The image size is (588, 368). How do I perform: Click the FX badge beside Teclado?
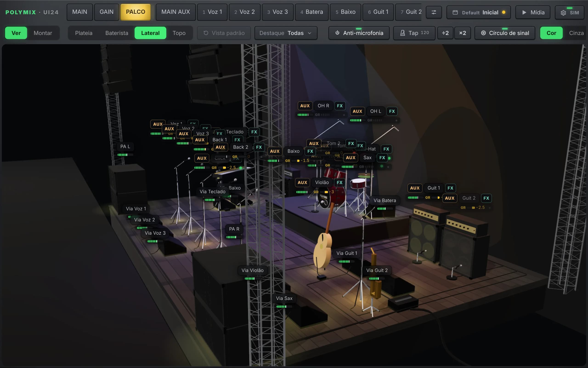tap(254, 132)
